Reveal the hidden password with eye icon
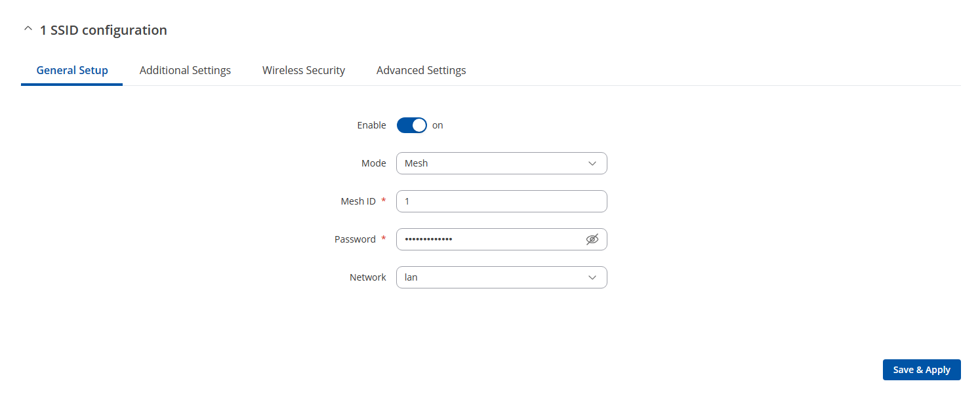Image resolution: width=980 pixels, height=396 pixels. [592, 239]
